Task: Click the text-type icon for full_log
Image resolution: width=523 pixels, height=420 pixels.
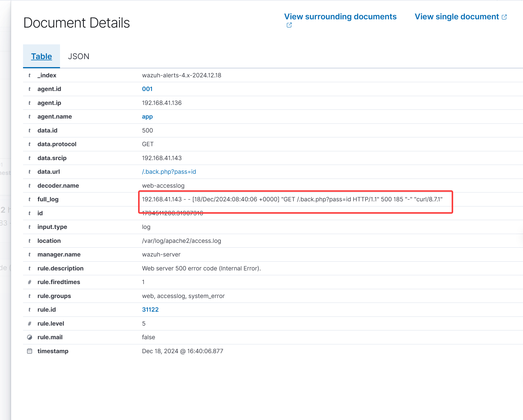Action: point(29,199)
